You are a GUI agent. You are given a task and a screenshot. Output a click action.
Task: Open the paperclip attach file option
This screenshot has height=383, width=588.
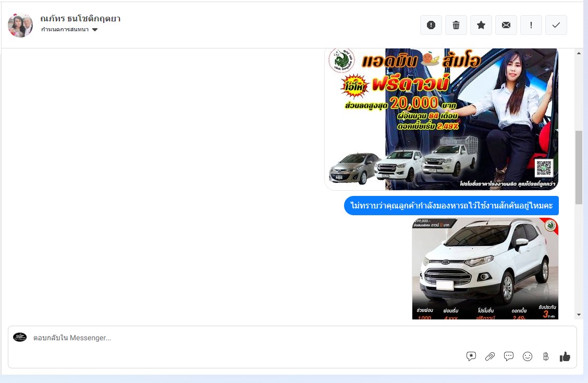point(489,356)
